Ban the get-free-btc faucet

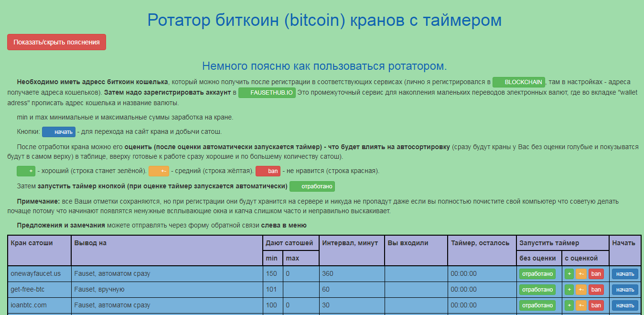595,290
